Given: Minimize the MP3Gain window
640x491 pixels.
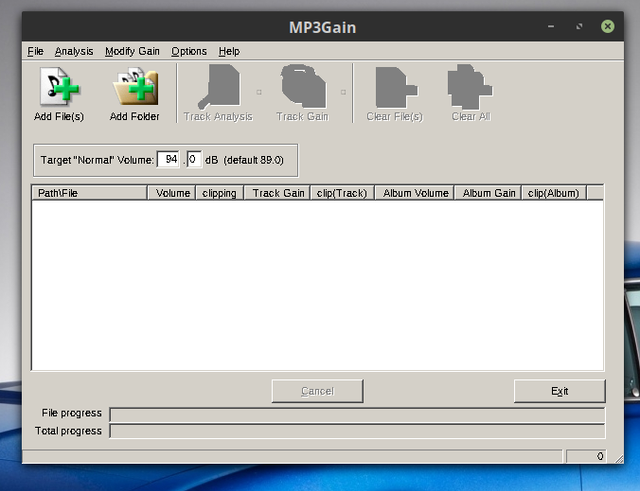Looking at the screenshot, I should [x=551, y=27].
